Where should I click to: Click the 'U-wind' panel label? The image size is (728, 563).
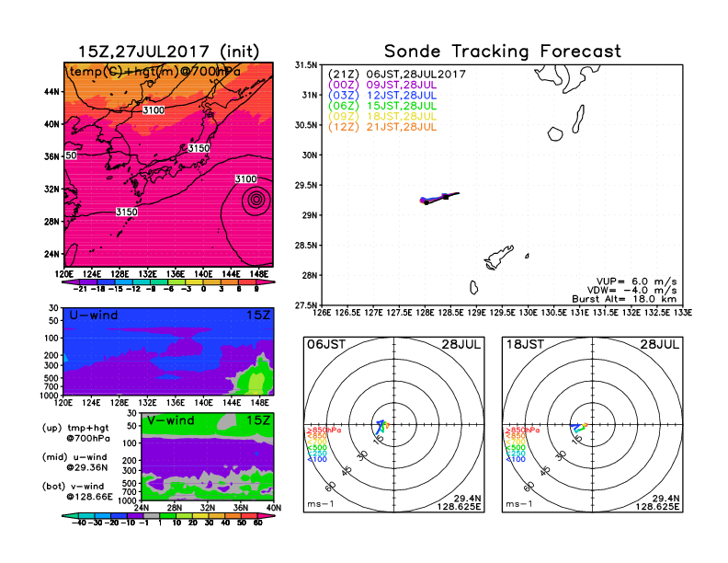coord(94,316)
